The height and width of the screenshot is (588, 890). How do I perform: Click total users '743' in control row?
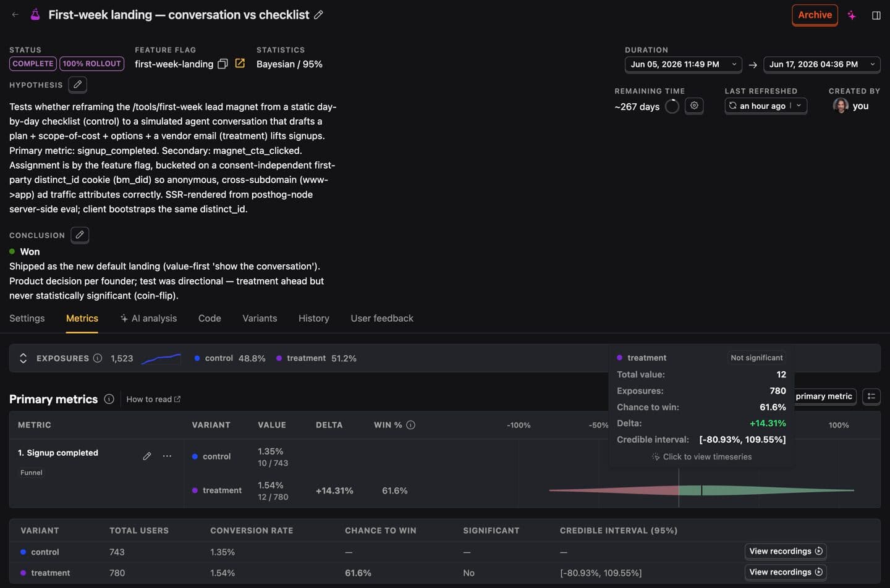[117, 552]
